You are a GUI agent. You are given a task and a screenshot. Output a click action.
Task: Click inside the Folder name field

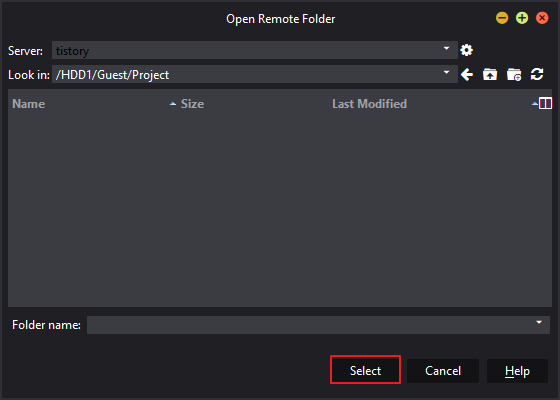(x=318, y=325)
